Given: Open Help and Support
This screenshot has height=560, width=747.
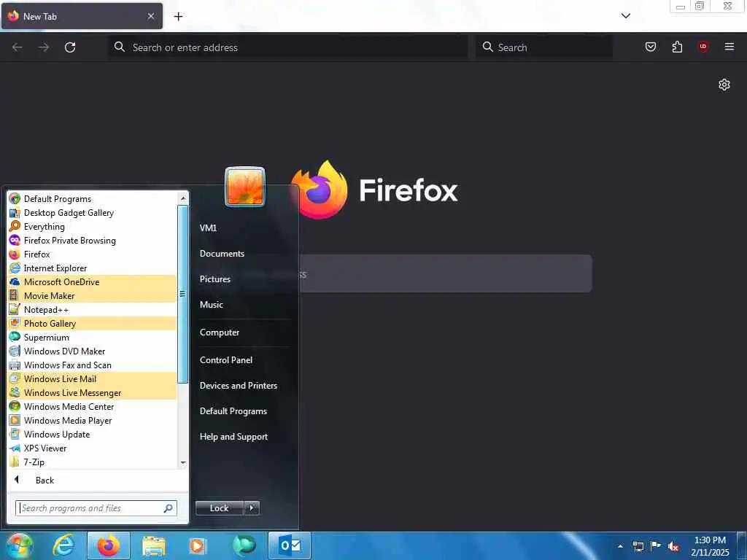Looking at the screenshot, I should tap(233, 436).
